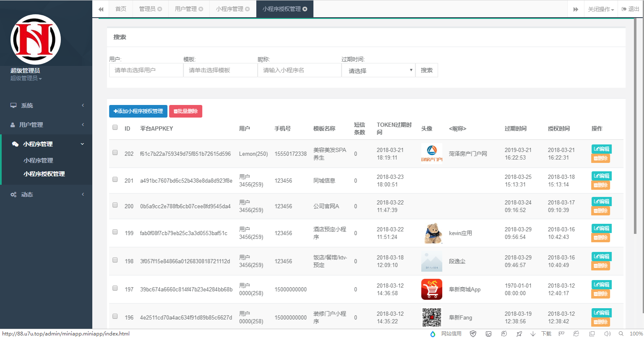The image size is (644, 338).
Task: Click the kevin应用 teddy bear avatar thumbnail
Action: tap(432, 233)
